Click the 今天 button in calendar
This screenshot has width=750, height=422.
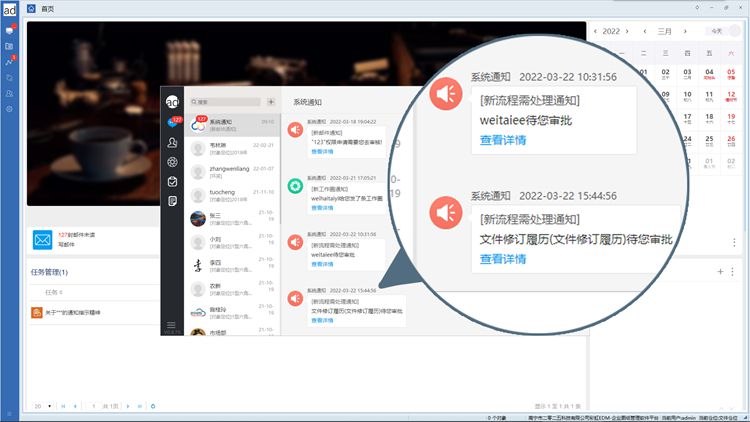(716, 31)
